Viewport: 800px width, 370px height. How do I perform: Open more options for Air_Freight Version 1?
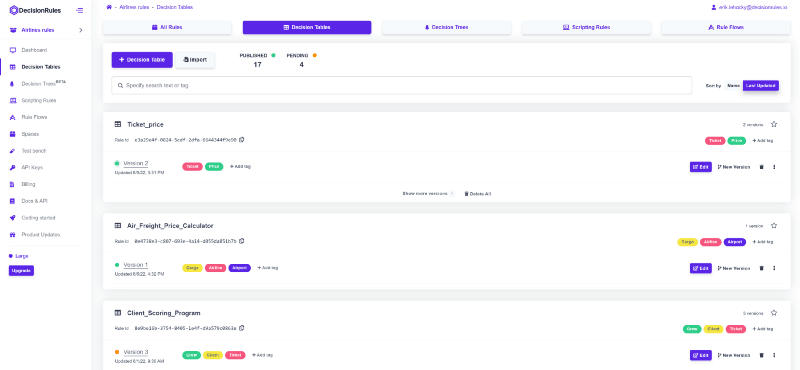[x=774, y=268]
